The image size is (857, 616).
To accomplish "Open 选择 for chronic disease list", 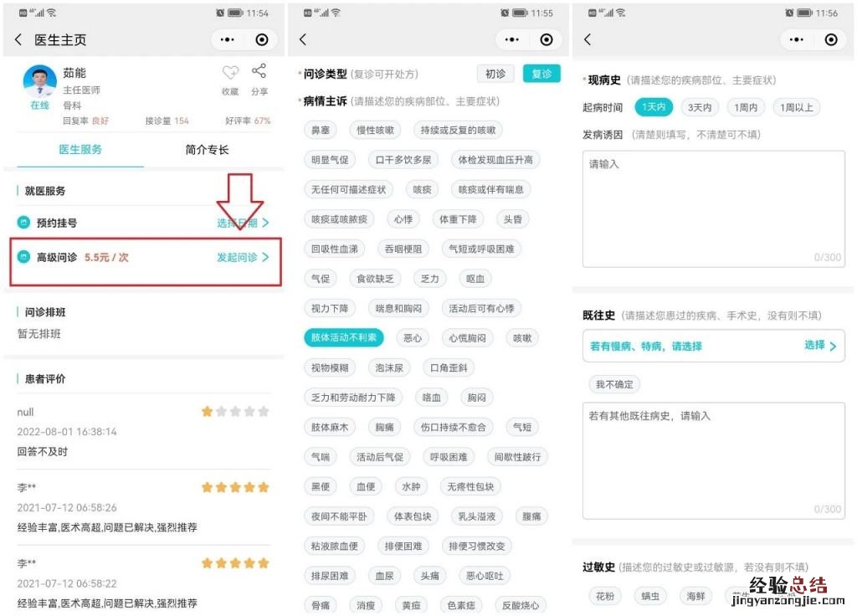I will click(820, 346).
